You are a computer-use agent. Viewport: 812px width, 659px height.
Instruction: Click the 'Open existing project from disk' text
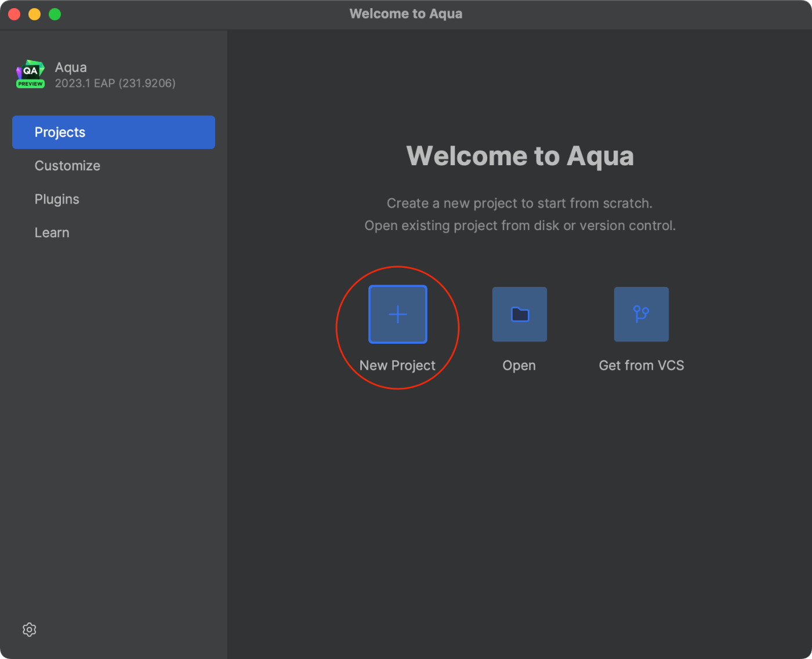(520, 225)
